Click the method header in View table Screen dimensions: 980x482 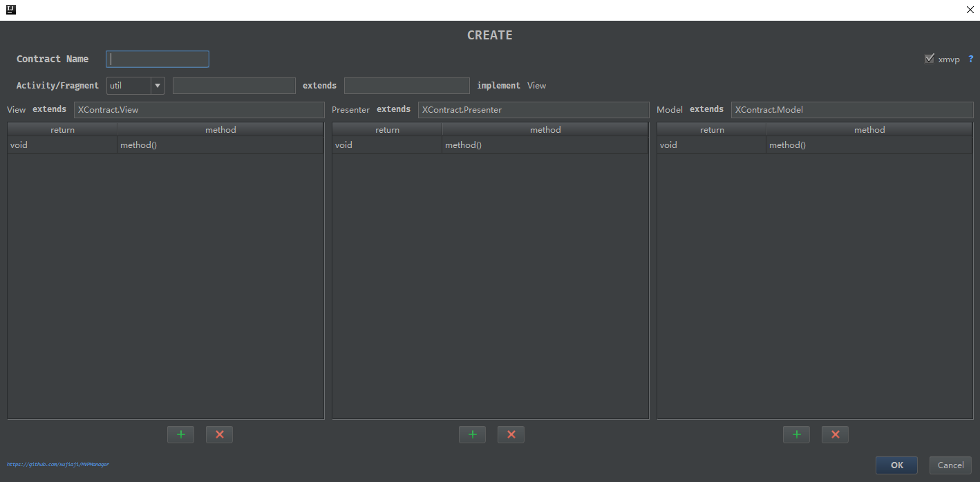click(x=220, y=129)
